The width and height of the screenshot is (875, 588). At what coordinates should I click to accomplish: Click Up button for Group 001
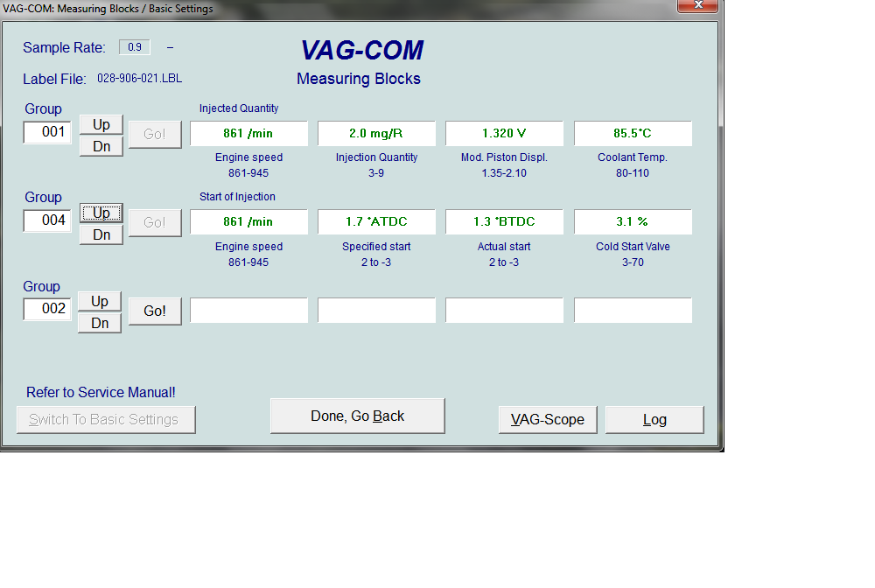[x=101, y=124]
